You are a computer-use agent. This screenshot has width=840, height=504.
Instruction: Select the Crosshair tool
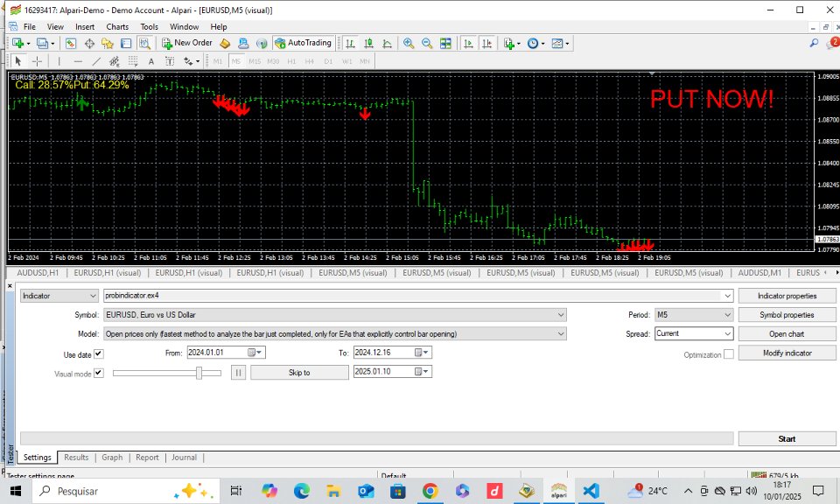coord(37,60)
